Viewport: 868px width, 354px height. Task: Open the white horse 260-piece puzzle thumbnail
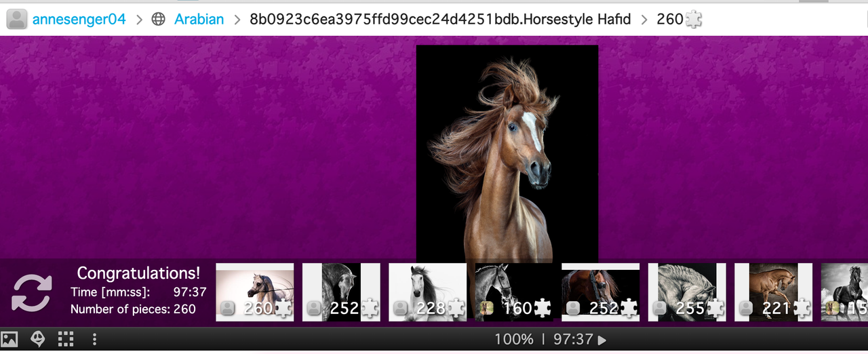coord(255,292)
